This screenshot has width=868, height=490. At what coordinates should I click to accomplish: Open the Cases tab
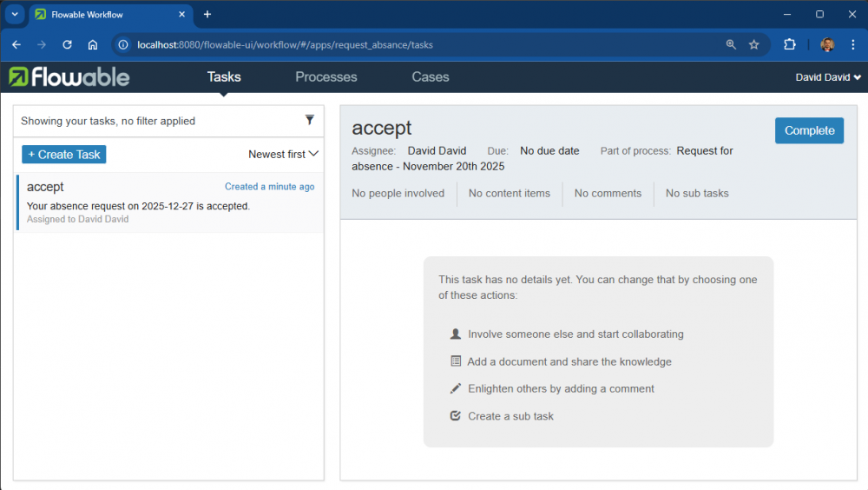click(430, 77)
